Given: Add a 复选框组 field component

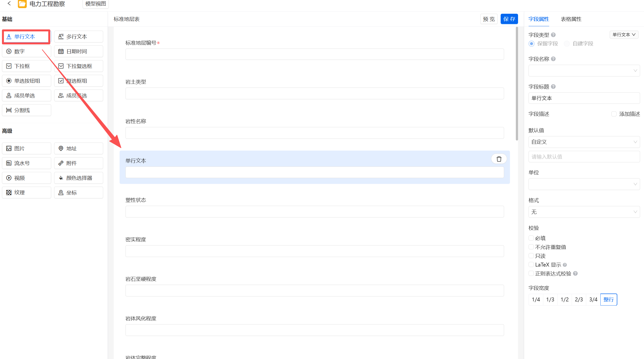Looking at the screenshot, I should pyautogui.click(x=78, y=81).
